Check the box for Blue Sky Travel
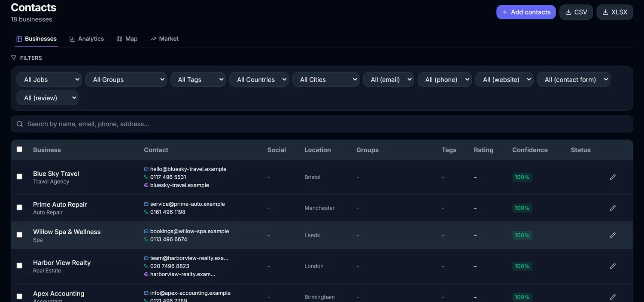This screenshot has width=644, height=302. (19, 177)
